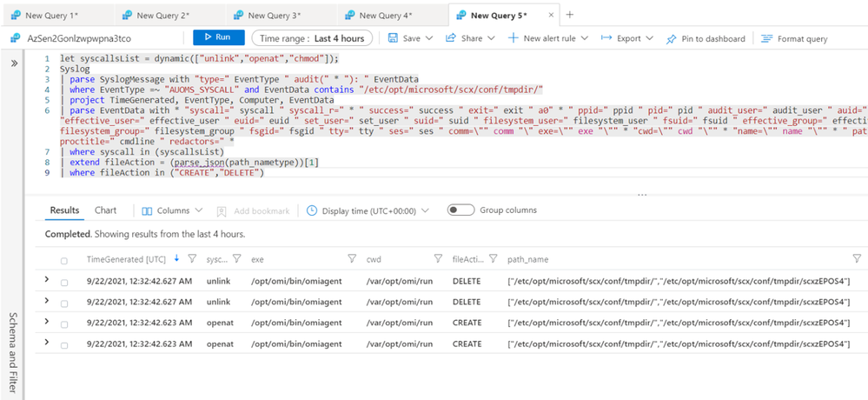Close the New Query 5 tab
868x400 pixels.
[551, 16]
